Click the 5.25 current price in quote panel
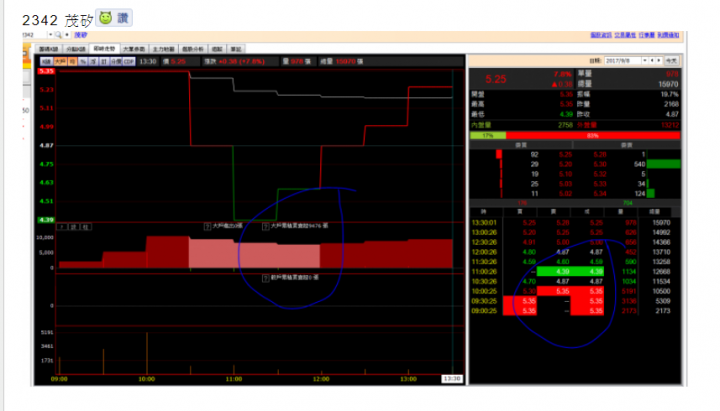 [x=496, y=79]
